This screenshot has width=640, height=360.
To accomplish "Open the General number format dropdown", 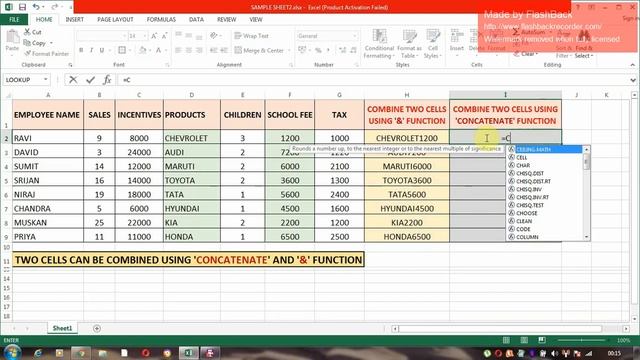I will (354, 36).
